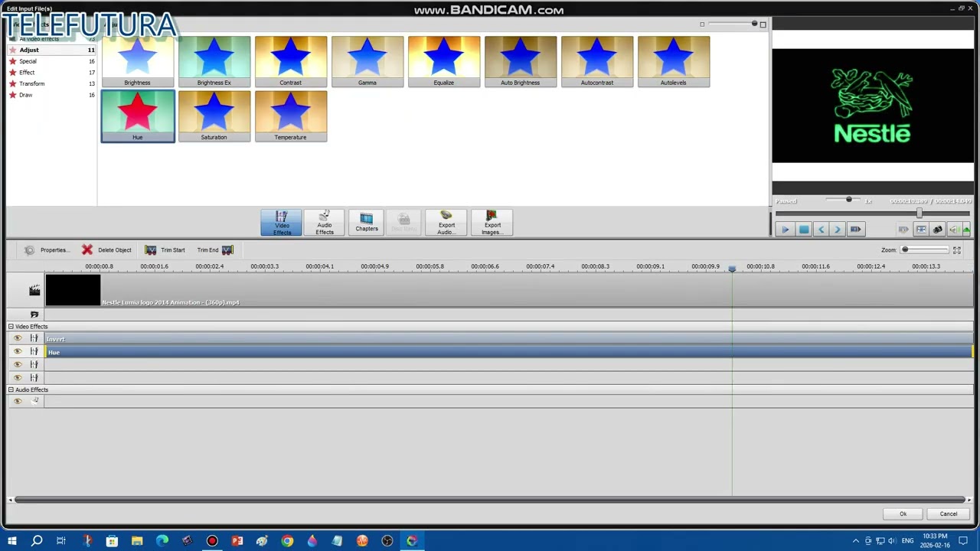Select the Invert effect bar on timeline
The height and width of the screenshot is (551, 980).
tap(509, 339)
